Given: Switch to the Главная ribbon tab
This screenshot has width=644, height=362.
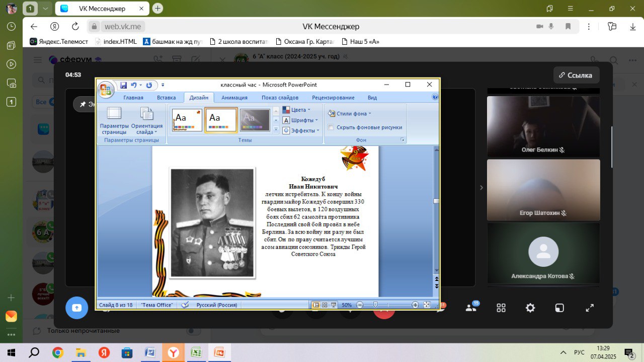Looking at the screenshot, I should (133, 98).
